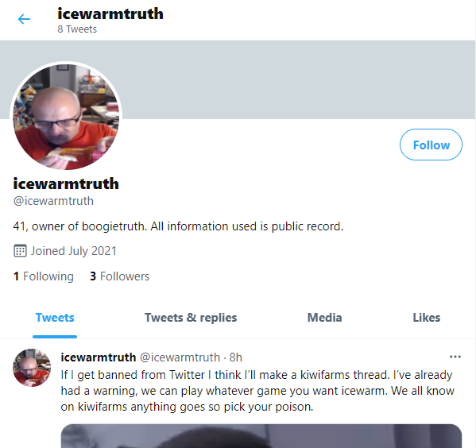
Task: Click the @icewarmtruth handle in the tweet header
Action: 180,357
